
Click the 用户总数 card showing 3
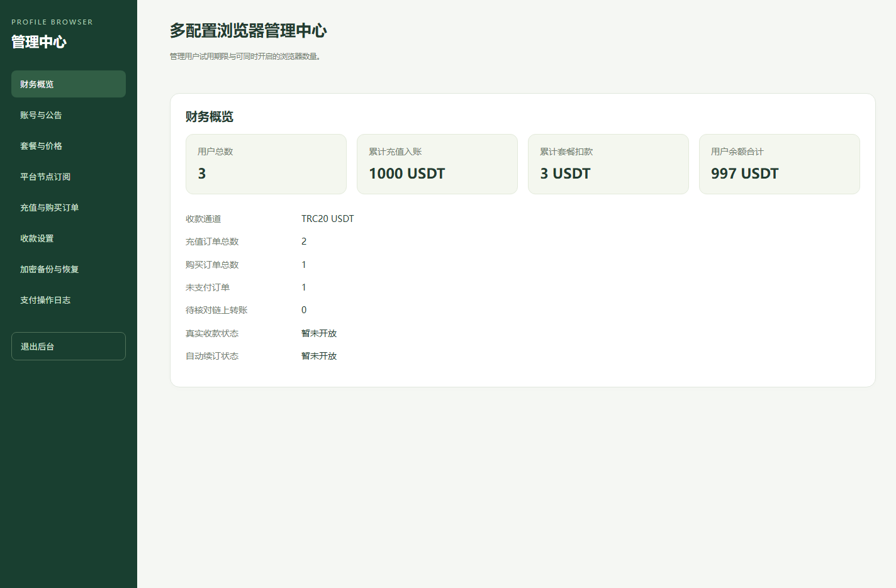[x=266, y=164]
